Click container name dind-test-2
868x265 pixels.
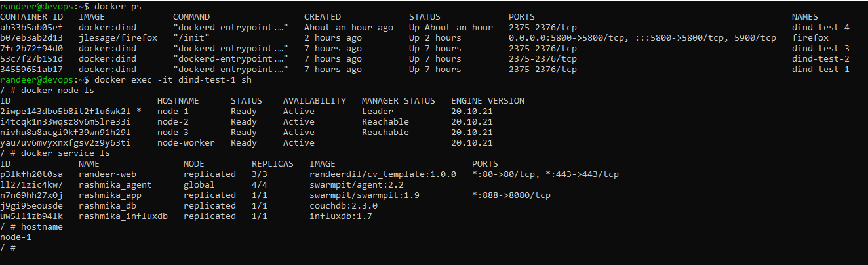click(821, 59)
